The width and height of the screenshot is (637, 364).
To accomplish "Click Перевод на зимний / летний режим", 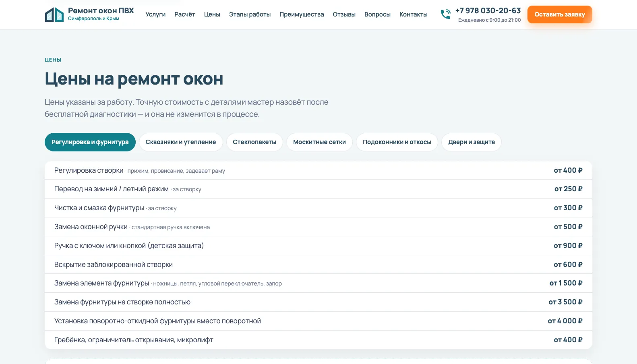I will (318, 189).
